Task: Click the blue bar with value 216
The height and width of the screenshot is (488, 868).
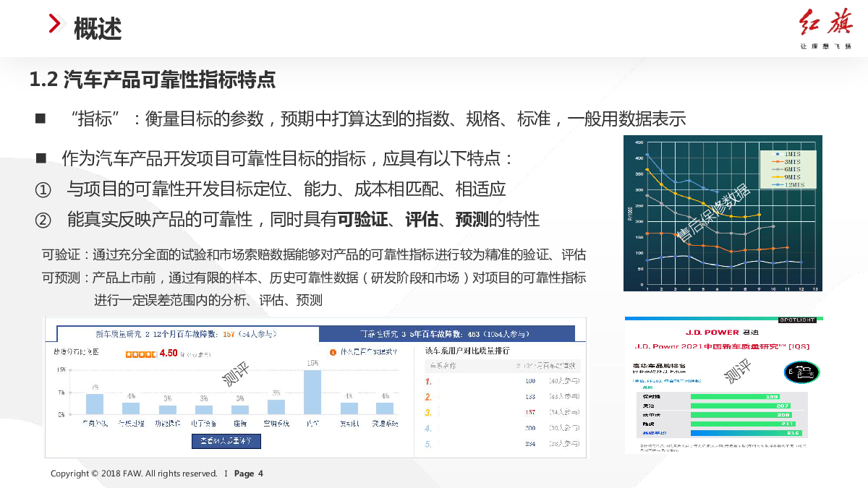Action: 746,433
